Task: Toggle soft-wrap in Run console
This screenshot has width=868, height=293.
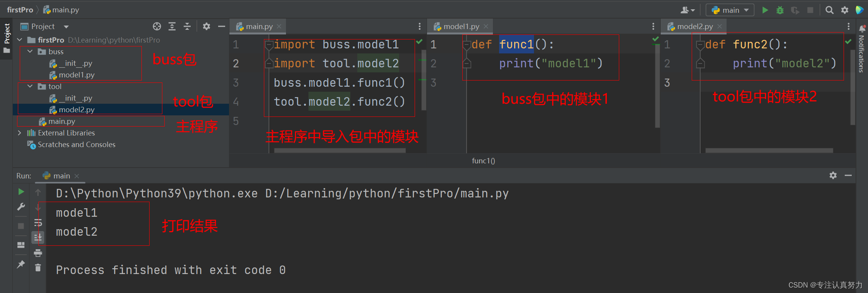Action: pyautogui.click(x=38, y=223)
